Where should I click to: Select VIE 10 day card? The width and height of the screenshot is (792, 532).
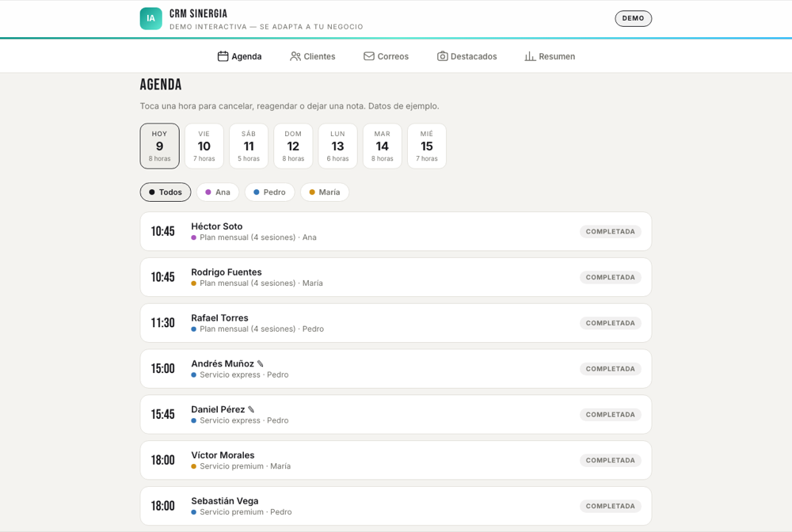click(x=204, y=146)
